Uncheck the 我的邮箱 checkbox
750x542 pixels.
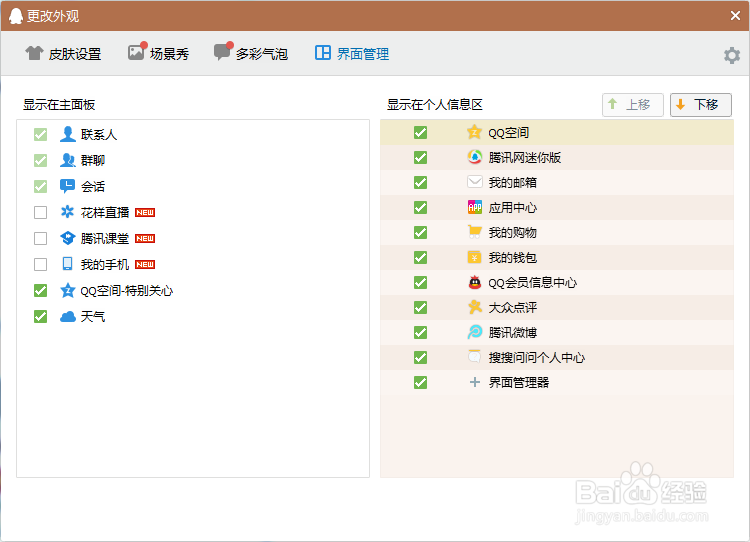pos(420,182)
